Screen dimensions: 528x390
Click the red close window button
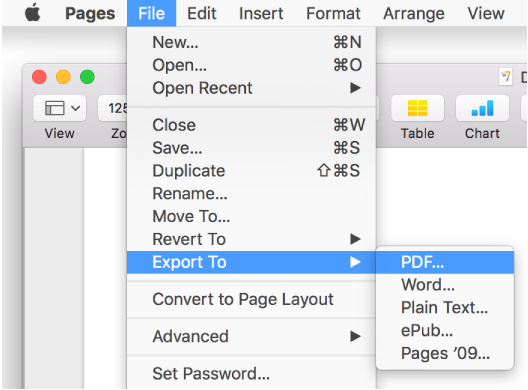pyautogui.click(x=39, y=77)
